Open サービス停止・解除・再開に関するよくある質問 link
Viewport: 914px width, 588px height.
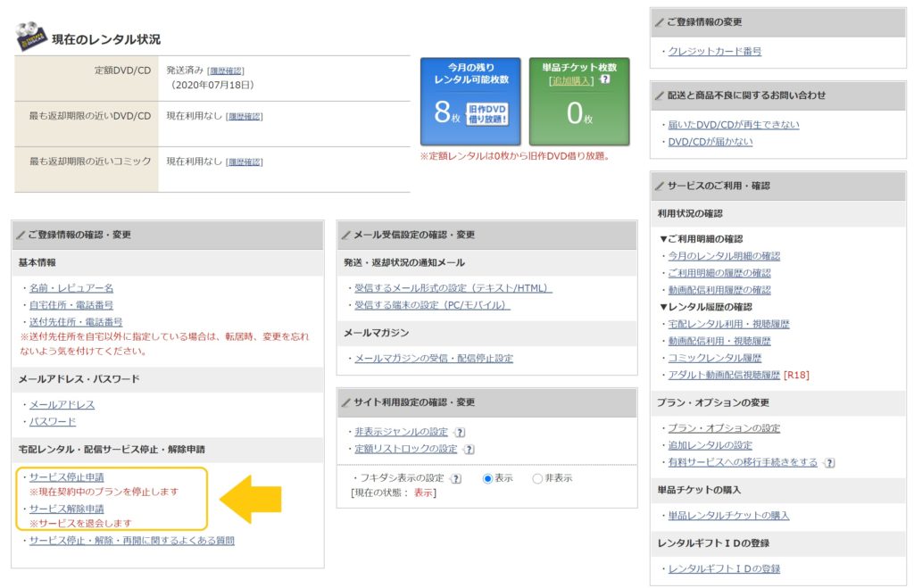pyautogui.click(x=132, y=541)
